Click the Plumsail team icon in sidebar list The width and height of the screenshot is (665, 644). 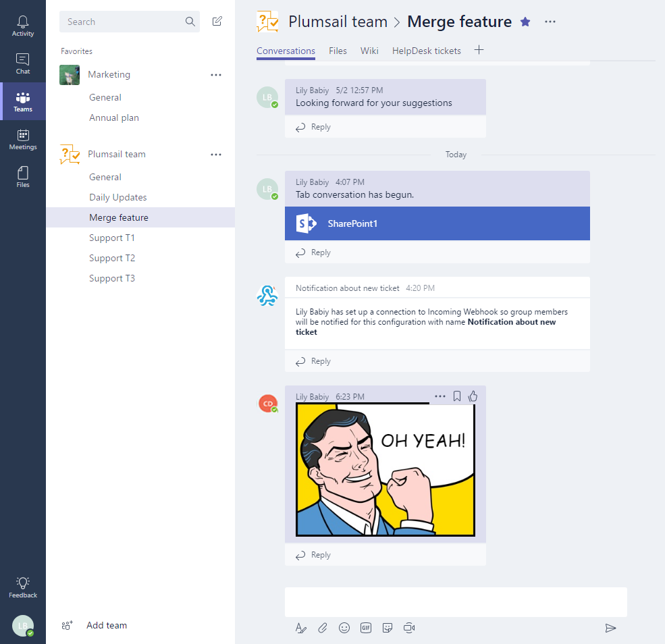pos(70,155)
